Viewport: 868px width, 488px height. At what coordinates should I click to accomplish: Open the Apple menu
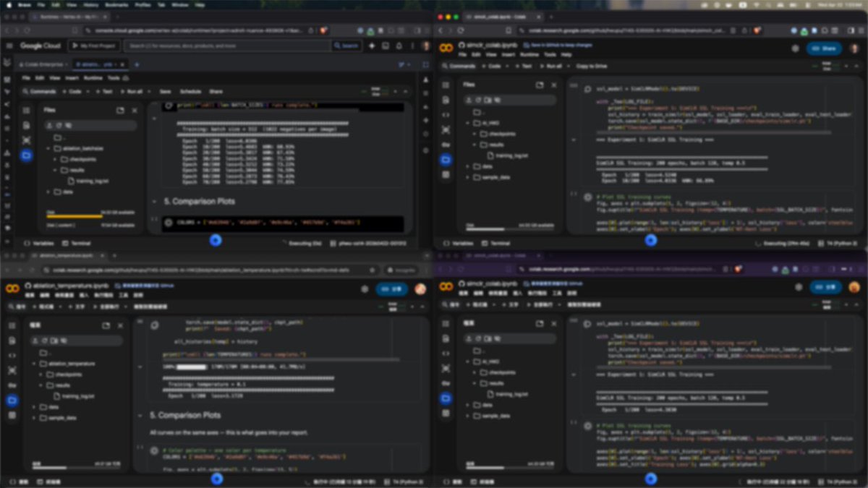tap(7, 4)
